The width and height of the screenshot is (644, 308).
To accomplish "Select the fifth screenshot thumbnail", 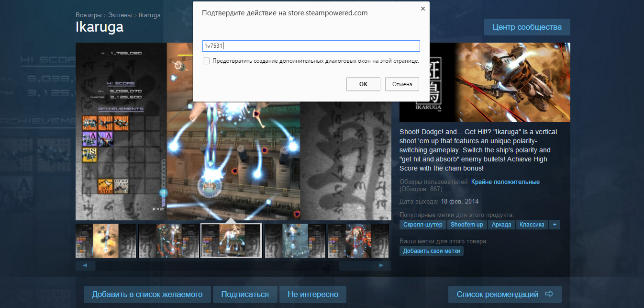I will coord(358,241).
